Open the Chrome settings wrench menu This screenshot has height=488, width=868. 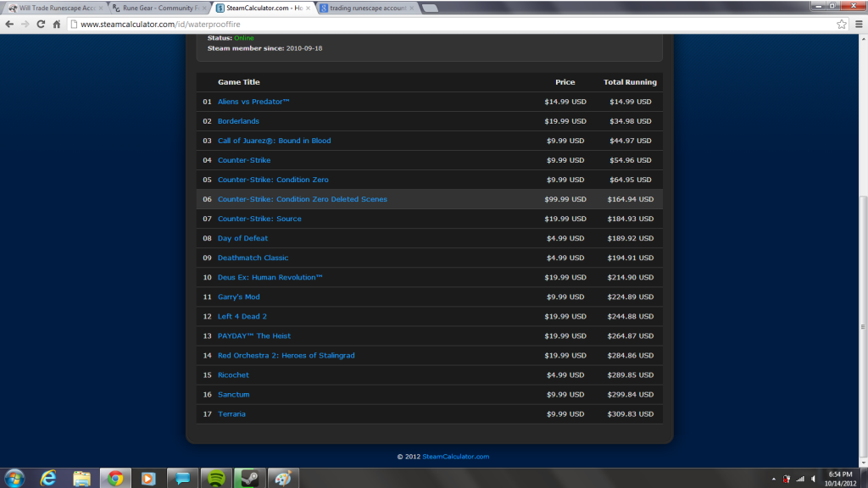(x=858, y=24)
